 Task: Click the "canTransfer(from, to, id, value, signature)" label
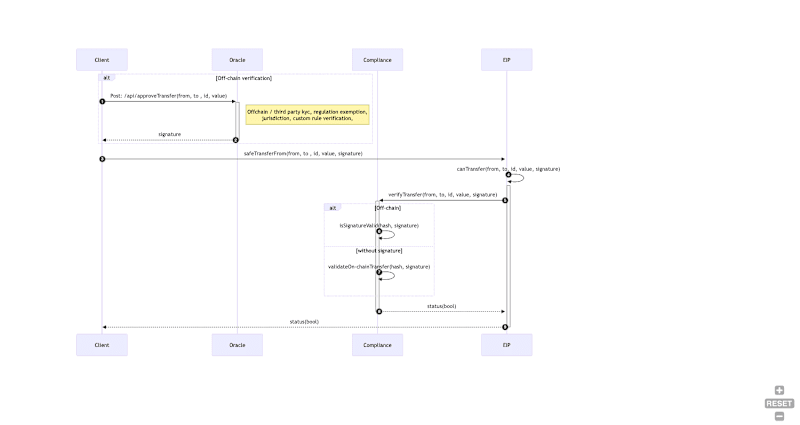click(x=508, y=169)
